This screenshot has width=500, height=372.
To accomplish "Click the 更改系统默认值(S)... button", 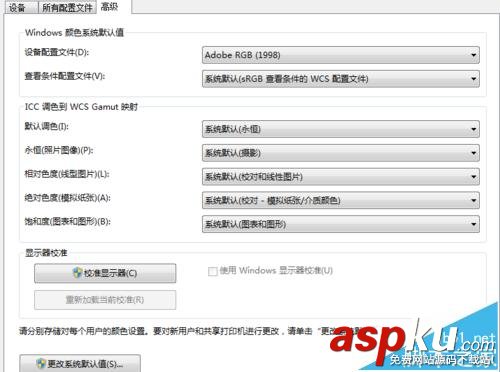I will 80,363.
